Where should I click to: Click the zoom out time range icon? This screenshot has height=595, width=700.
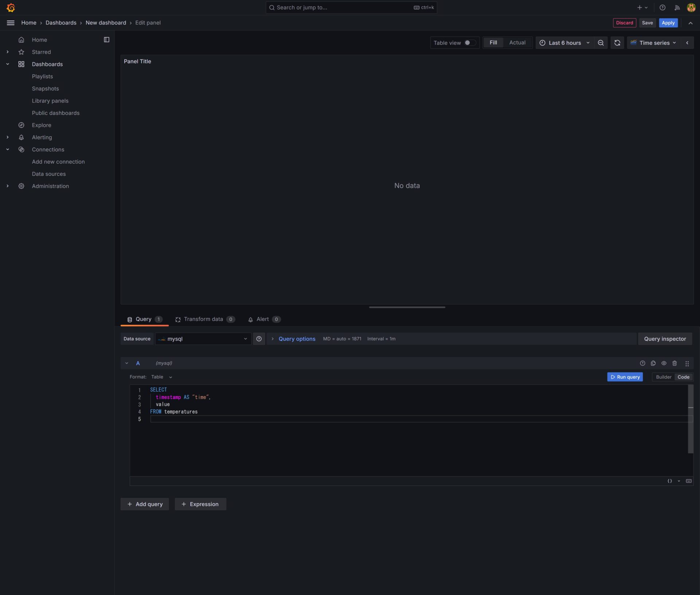coord(600,43)
